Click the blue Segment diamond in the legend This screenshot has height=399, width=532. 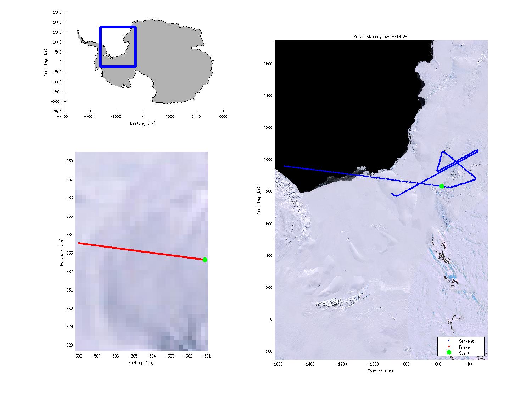449,340
